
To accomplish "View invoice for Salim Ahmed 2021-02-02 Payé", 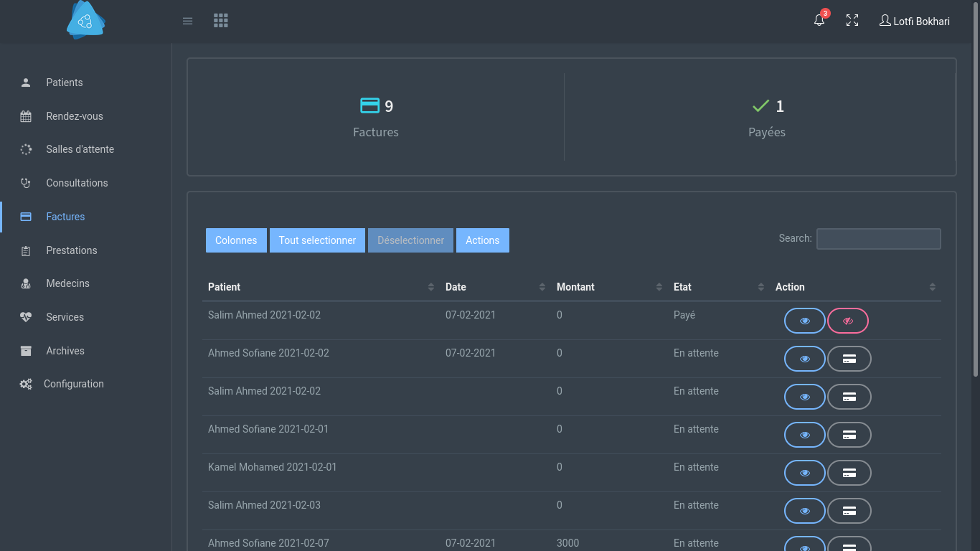I will click(805, 321).
